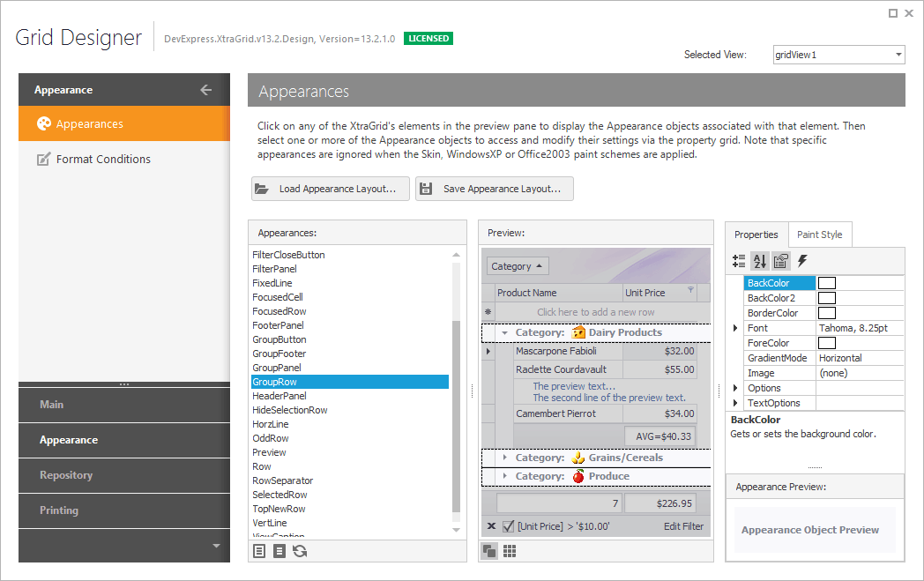Click Category group column sort arrow
This screenshot has width=924, height=581.
[x=540, y=265]
